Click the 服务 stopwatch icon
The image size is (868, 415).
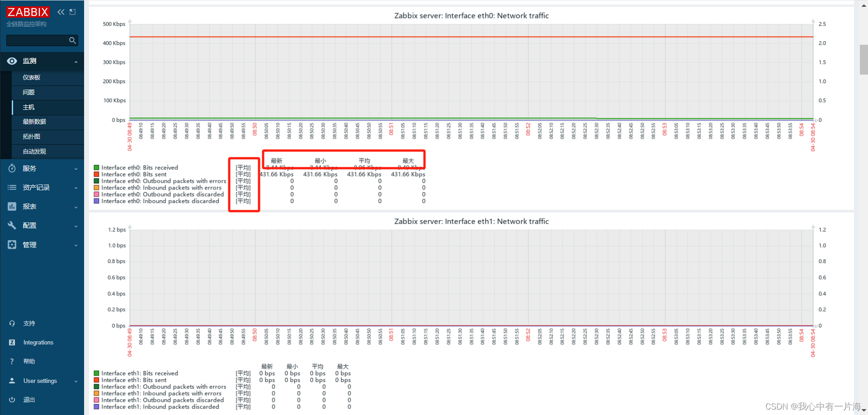pyautogui.click(x=12, y=168)
